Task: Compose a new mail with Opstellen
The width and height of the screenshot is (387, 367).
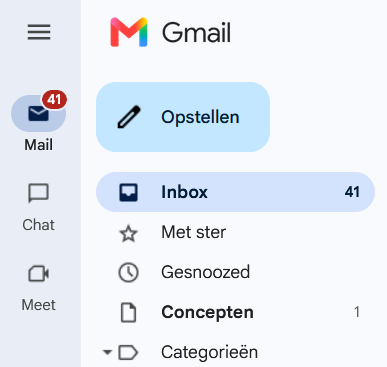Action: [183, 117]
